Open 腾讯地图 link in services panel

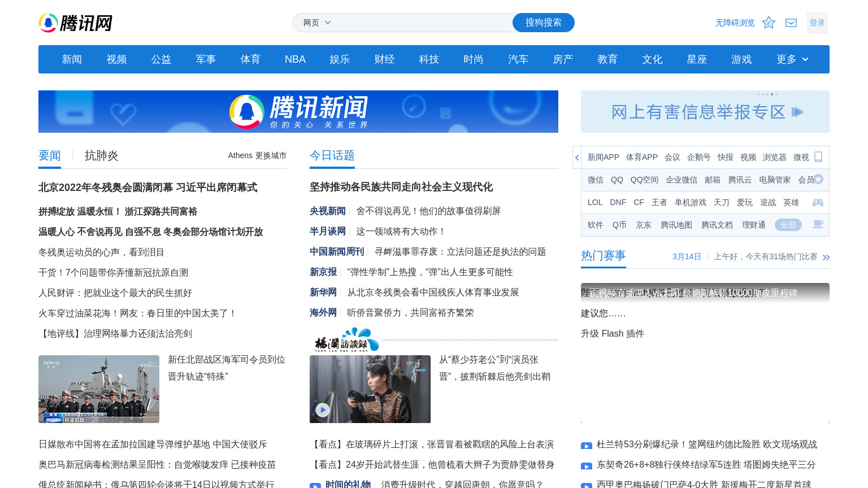tap(676, 225)
